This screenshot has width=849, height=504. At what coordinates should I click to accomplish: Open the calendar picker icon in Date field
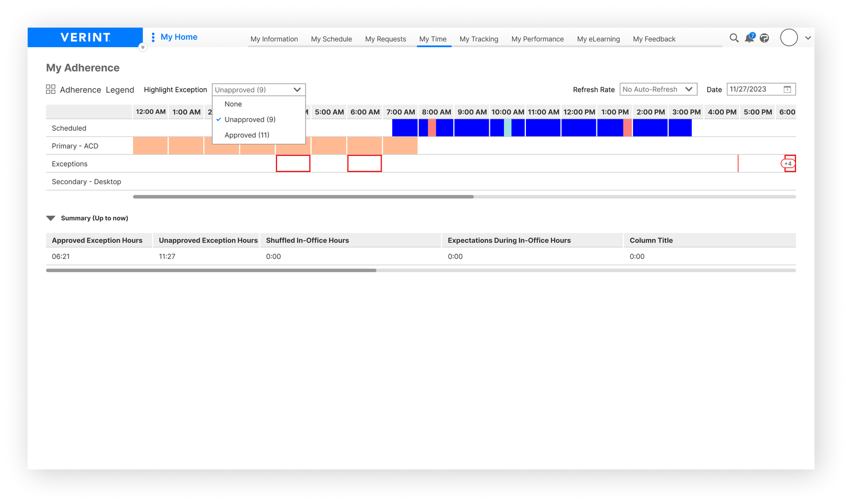(787, 90)
